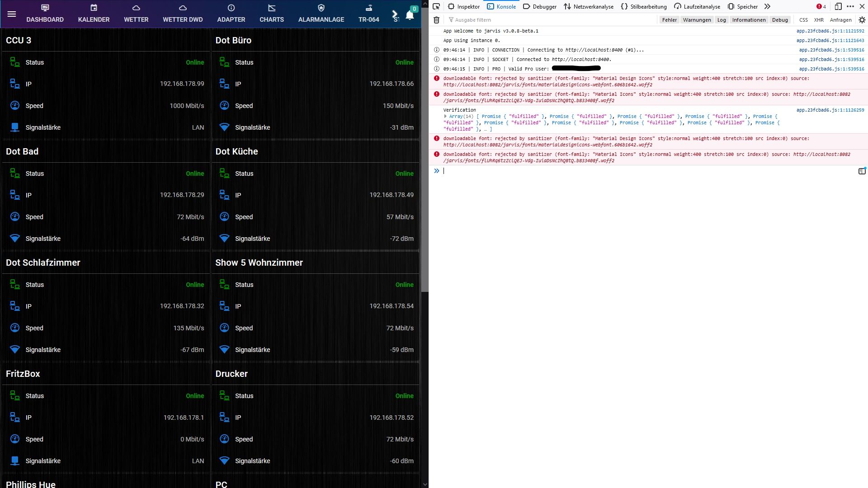The width and height of the screenshot is (868, 488).
Task: Toggle Log filter in console
Action: pos(722,20)
